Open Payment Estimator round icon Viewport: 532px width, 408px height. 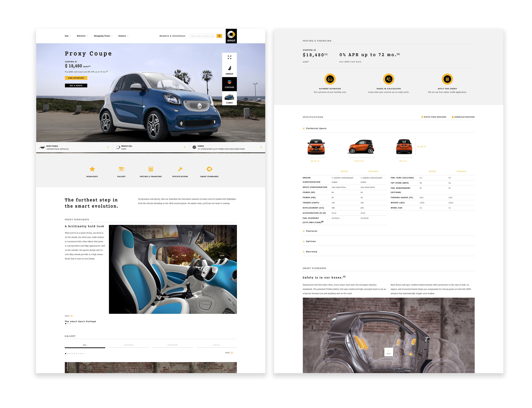(x=330, y=79)
